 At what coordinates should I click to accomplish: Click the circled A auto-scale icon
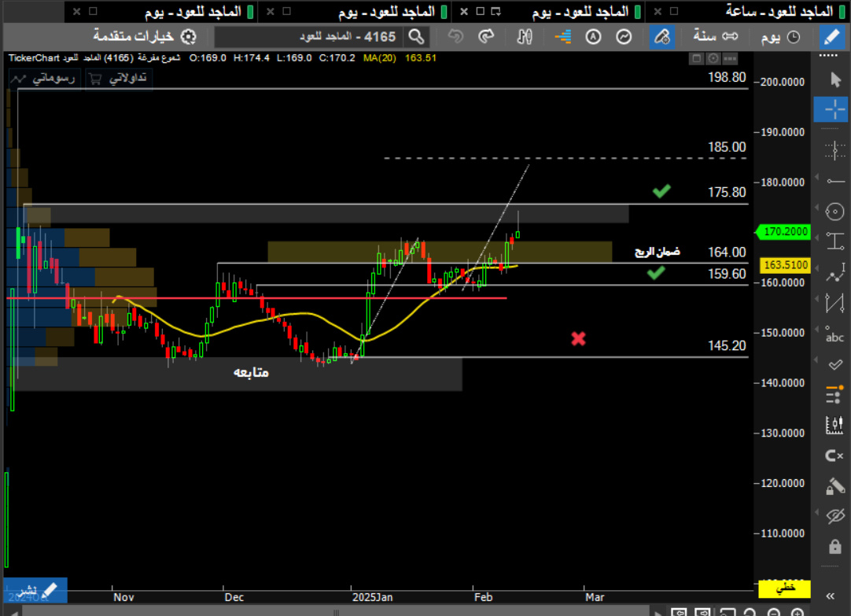(593, 37)
